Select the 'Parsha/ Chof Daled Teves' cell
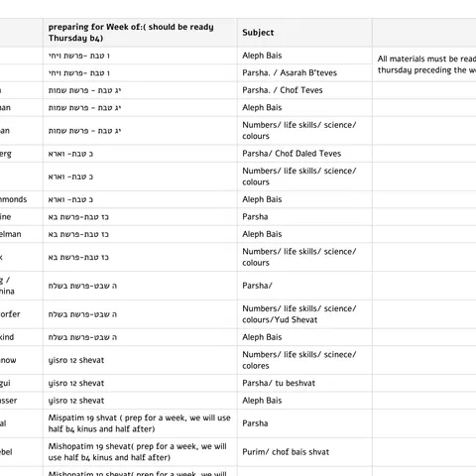Screen dimensions: 476x476 [304, 154]
